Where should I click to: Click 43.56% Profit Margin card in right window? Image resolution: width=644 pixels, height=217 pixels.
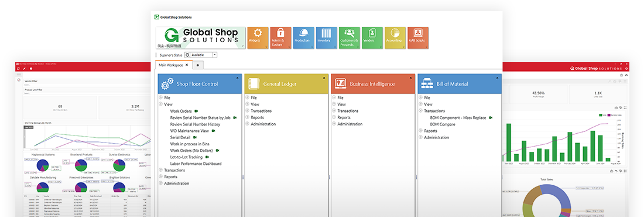(x=538, y=94)
